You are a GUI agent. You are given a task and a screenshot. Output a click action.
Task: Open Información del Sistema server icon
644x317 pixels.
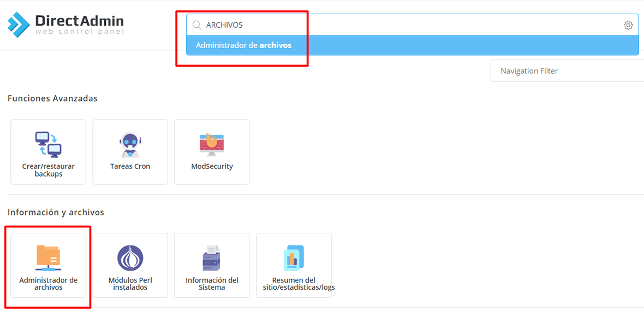(212, 258)
